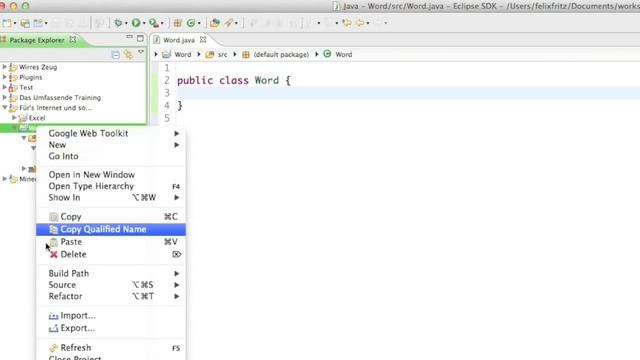Expand Das Umfassende Training node
640x360 pixels.
[4, 97]
